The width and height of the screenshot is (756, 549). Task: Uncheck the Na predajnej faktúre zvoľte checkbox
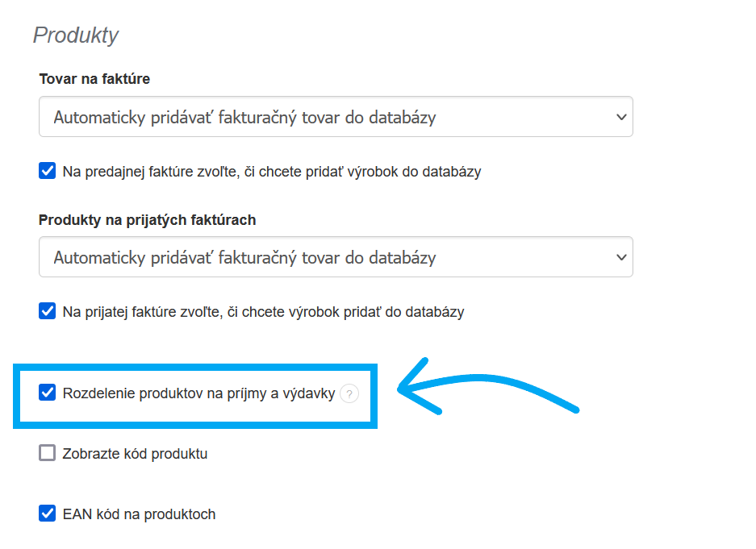(48, 171)
